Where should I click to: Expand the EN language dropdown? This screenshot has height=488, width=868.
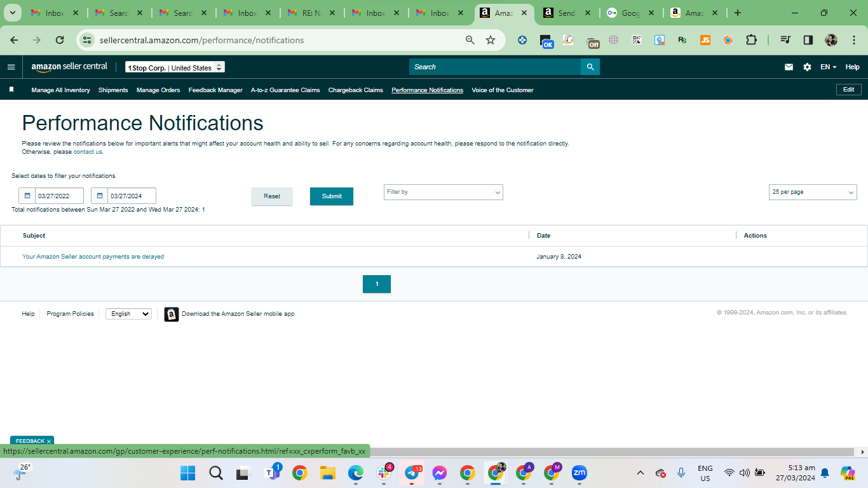[x=828, y=67]
